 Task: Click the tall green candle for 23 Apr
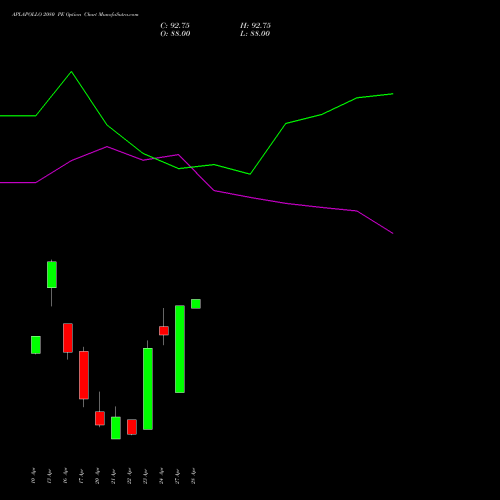(x=148, y=389)
